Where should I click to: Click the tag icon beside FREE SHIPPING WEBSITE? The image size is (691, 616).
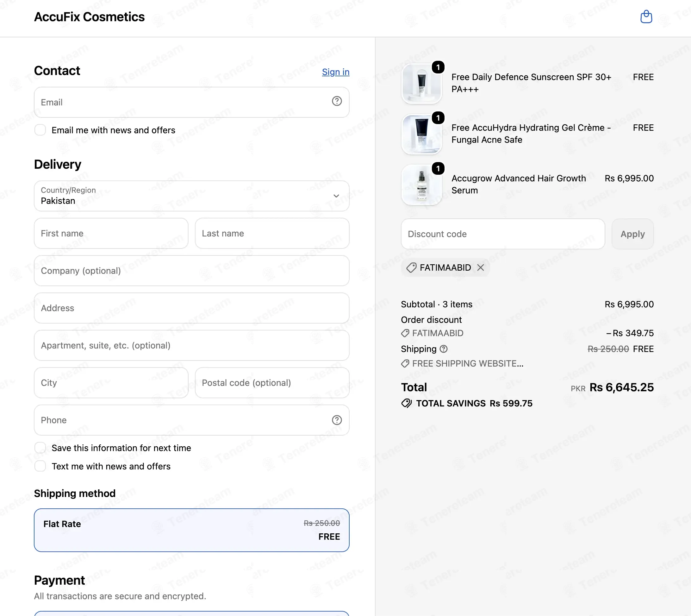tap(405, 364)
